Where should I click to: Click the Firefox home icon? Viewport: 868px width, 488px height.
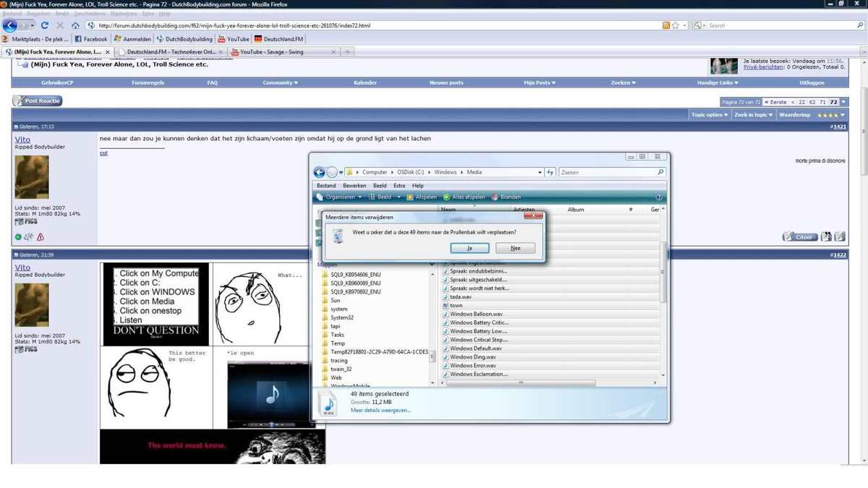point(75,25)
